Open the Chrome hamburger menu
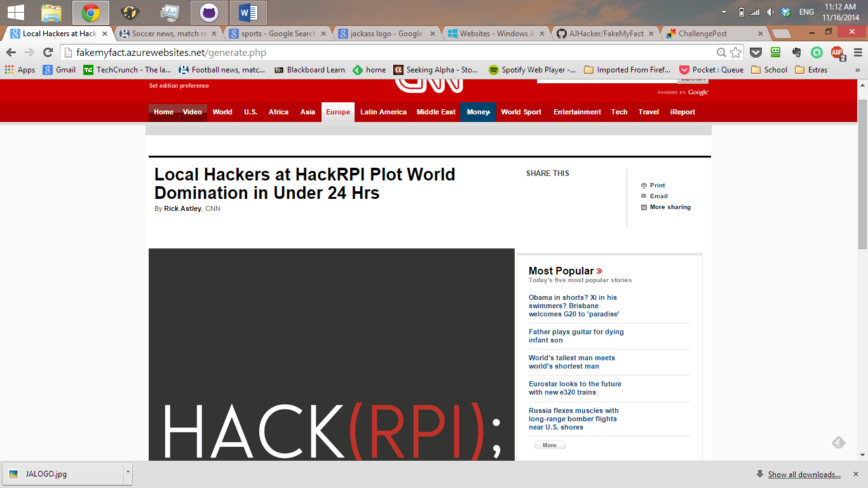 point(858,53)
